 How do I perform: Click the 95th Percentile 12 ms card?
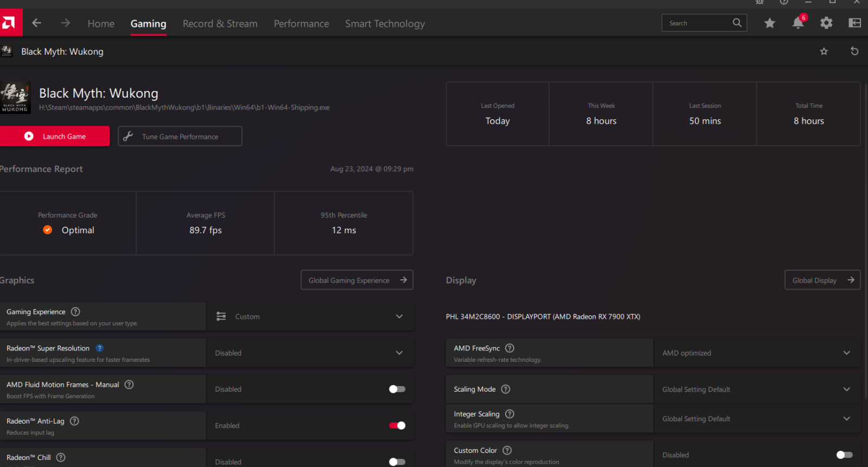[x=343, y=223]
